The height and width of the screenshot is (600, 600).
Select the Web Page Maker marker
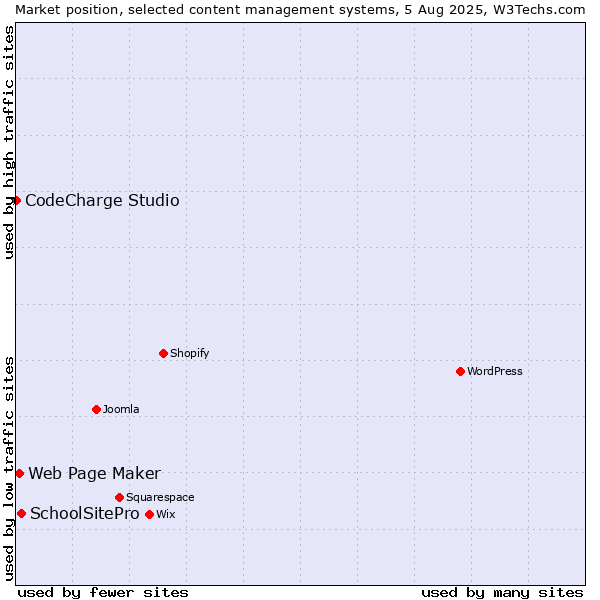click(20, 474)
